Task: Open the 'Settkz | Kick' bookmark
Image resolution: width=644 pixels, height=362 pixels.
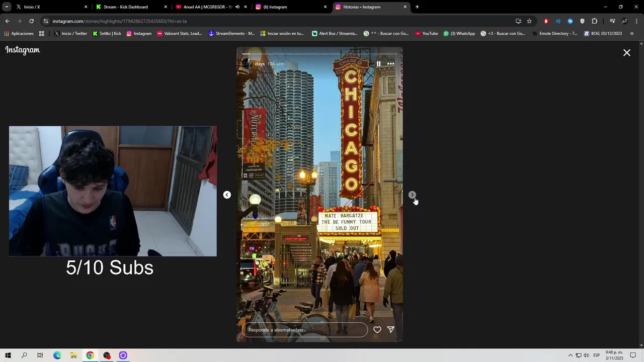Action: pyautogui.click(x=107, y=34)
